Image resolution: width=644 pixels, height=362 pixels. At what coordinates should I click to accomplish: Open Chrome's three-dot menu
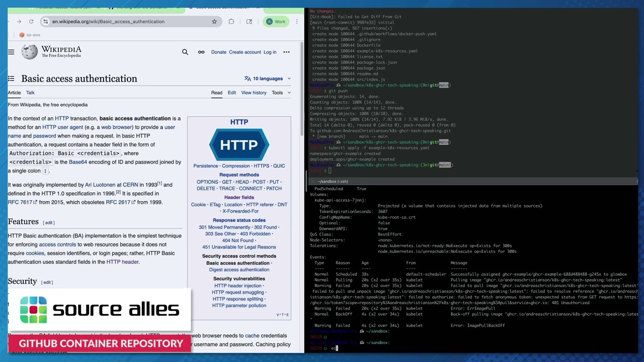[x=297, y=22]
